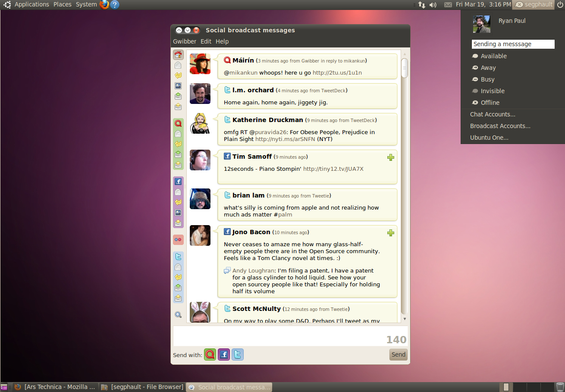Open Messages under the Identi.ca account group
The height and width of the screenshot is (392, 565).
(x=178, y=134)
